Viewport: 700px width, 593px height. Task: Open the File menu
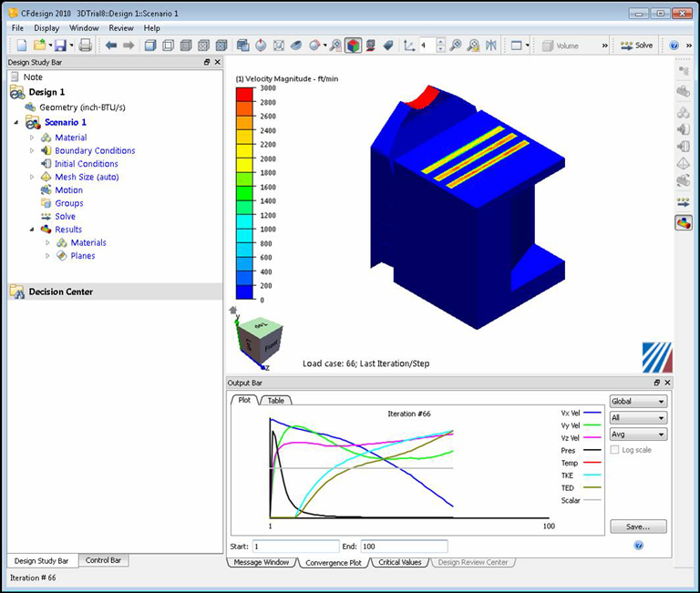click(17, 28)
